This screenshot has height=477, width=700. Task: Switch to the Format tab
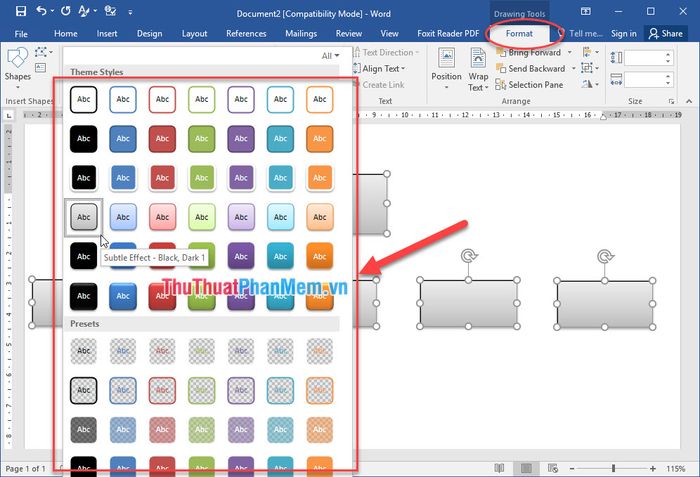[519, 33]
